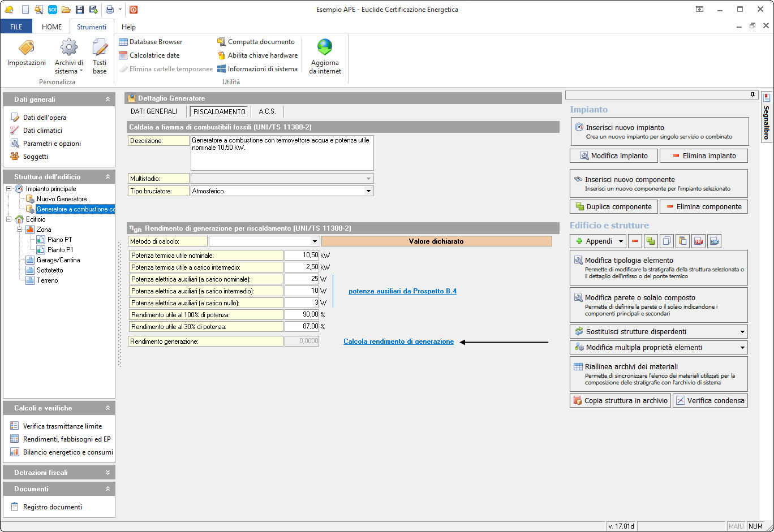Viewport: 774px width, 532px height.
Task: Click the save icon in quick access toolbar
Action: (80, 10)
